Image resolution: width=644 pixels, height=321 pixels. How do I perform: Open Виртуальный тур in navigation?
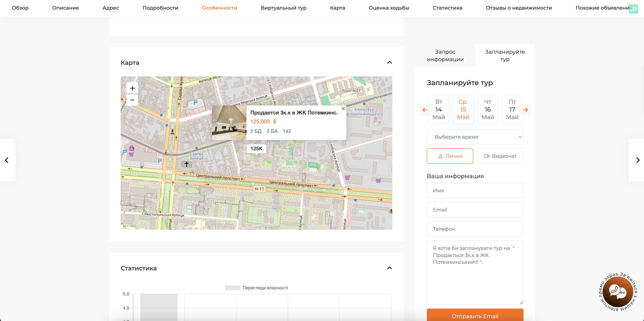(284, 8)
